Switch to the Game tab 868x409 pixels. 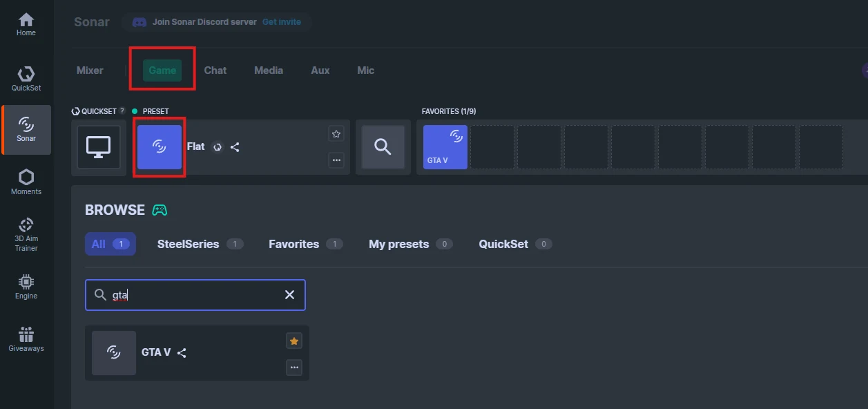pos(162,70)
